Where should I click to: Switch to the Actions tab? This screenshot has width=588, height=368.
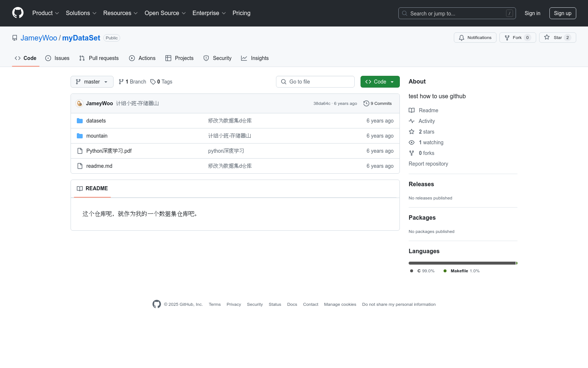pos(142,58)
